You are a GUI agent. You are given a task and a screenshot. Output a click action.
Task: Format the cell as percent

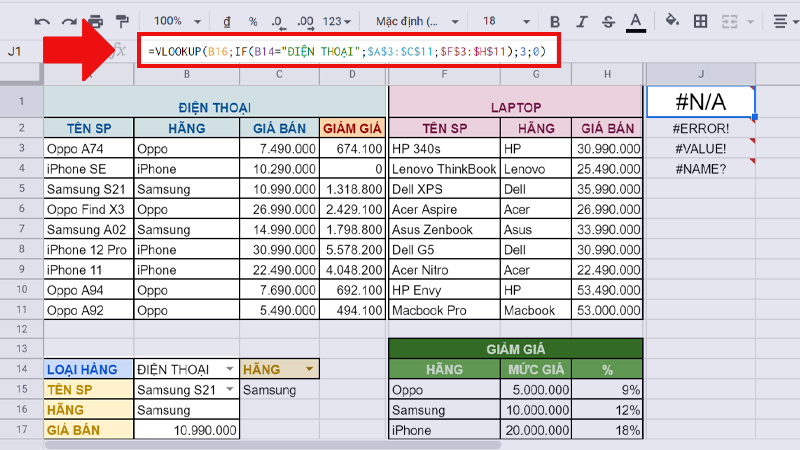[x=253, y=21]
